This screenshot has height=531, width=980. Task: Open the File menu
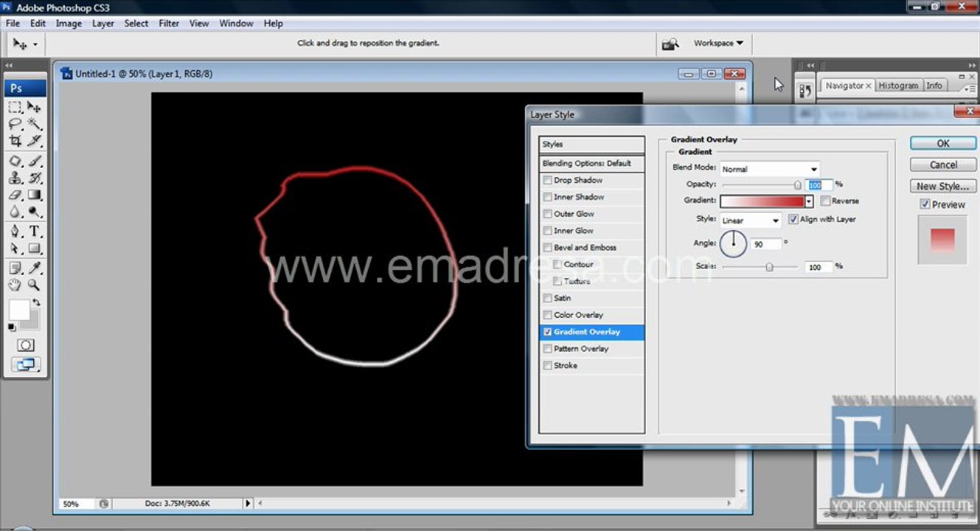(13, 24)
